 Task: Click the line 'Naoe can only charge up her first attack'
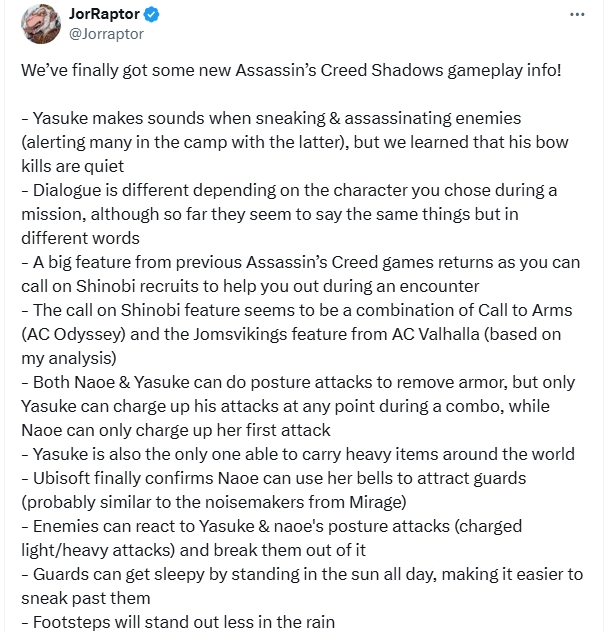[176, 430]
